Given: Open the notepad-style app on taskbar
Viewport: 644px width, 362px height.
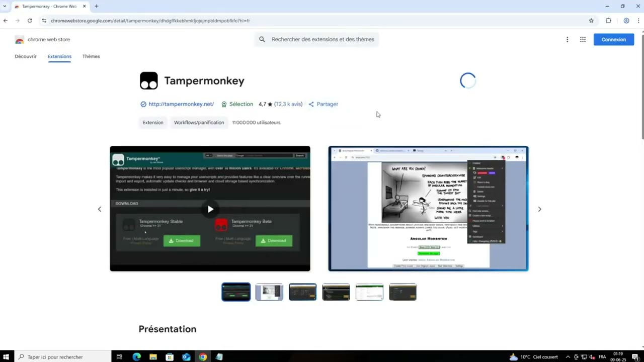Looking at the screenshot, I should (x=219, y=357).
